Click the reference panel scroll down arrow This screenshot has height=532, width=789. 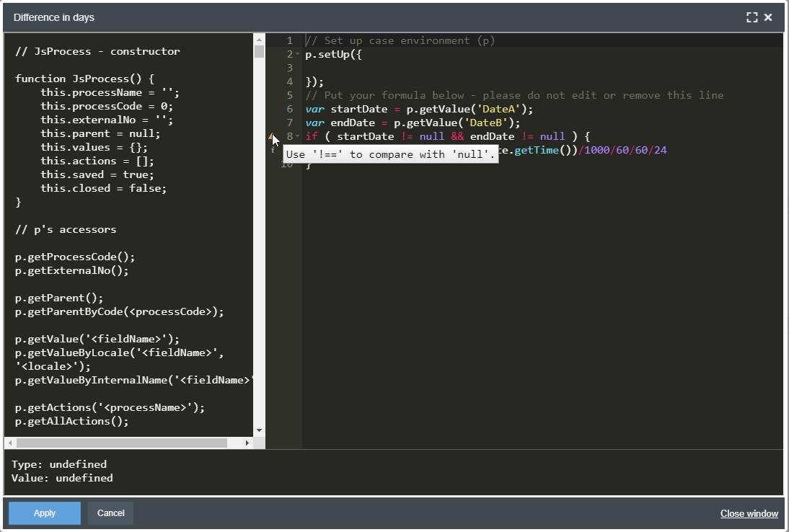point(260,430)
